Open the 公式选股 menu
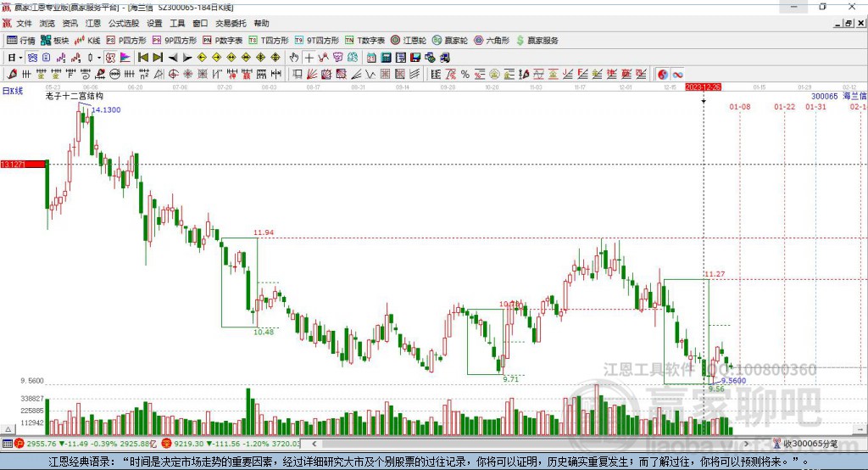Screen dimensions: 868x470 point(124,23)
